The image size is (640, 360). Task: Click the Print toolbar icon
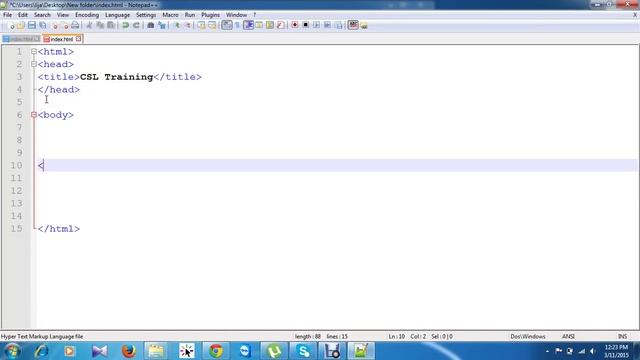pos(75,25)
